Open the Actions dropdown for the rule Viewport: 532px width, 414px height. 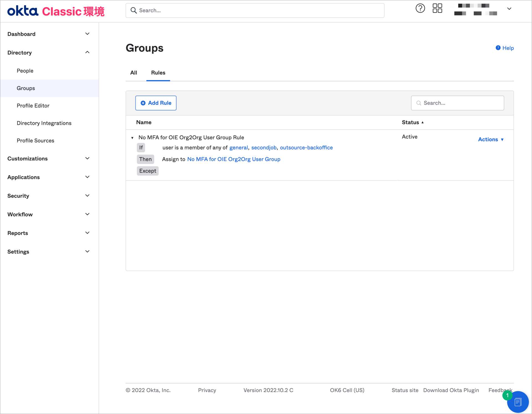pyautogui.click(x=490, y=139)
